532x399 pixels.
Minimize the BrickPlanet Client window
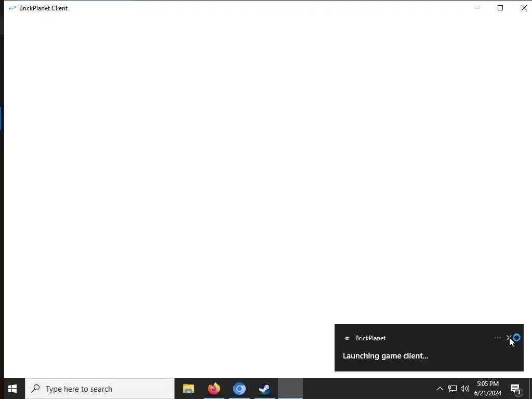(x=477, y=8)
